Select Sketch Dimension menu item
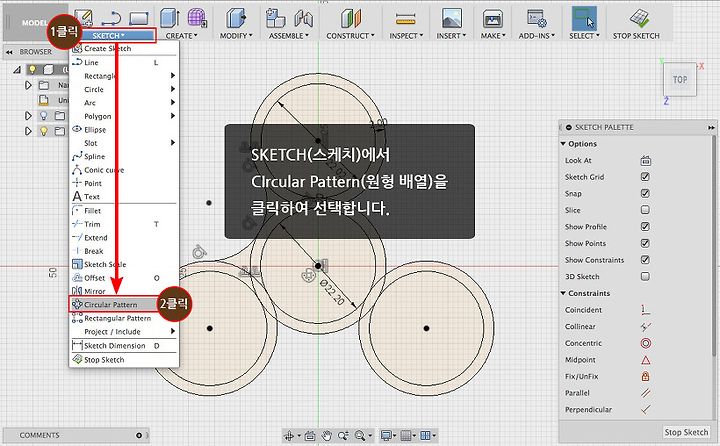 tap(123, 345)
